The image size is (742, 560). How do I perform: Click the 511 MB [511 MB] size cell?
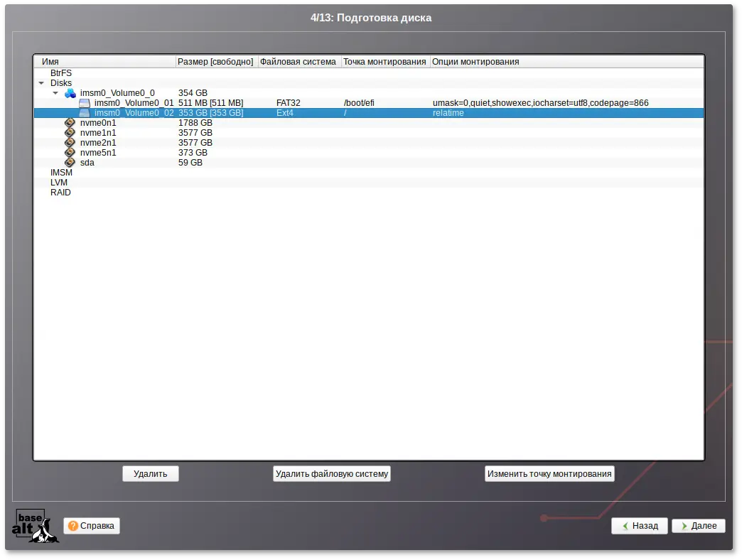point(210,103)
